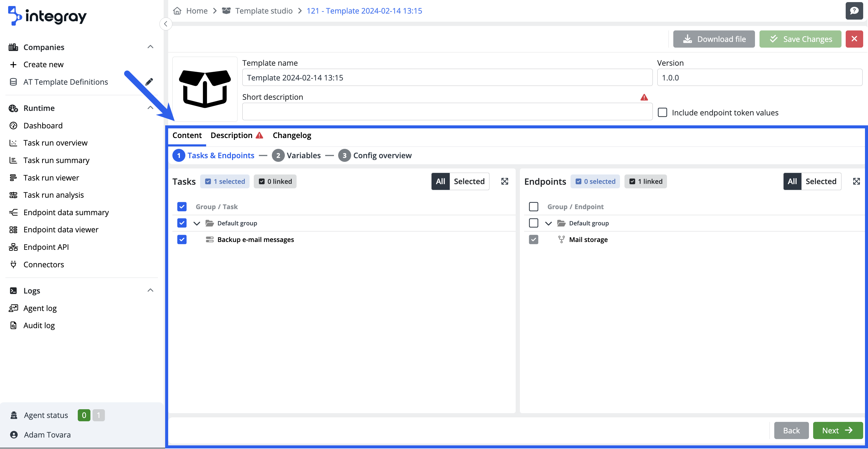Open the help chat icon top right
The width and height of the screenshot is (868, 449).
point(854,11)
